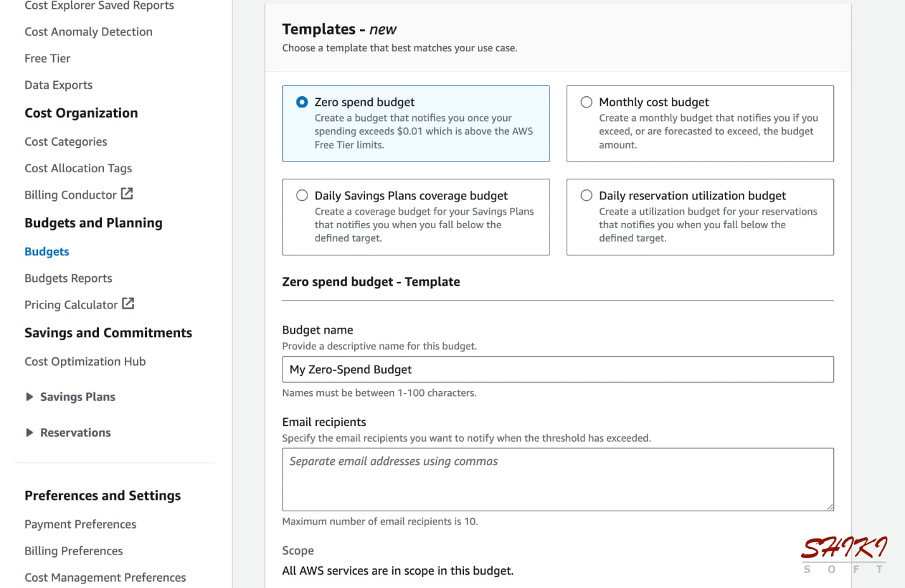Screen dimensions: 905x588
Task: Open Cost Management Preferences
Action: click(105, 578)
